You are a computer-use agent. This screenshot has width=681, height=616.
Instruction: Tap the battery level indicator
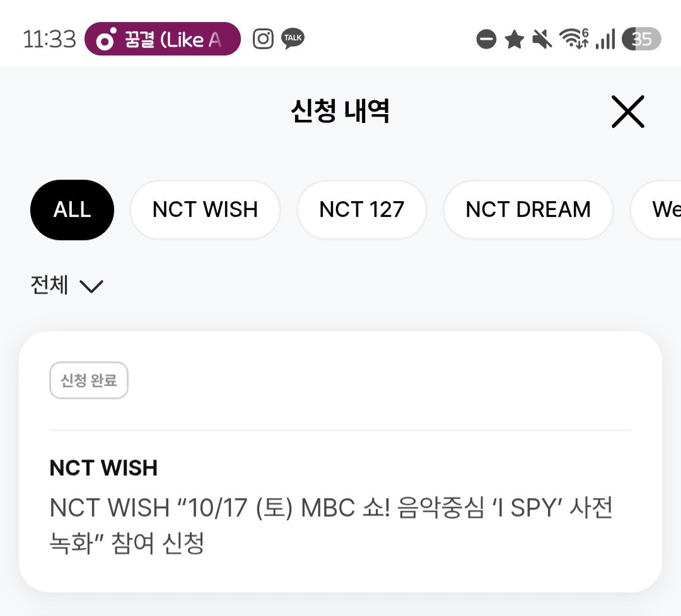[641, 38]
